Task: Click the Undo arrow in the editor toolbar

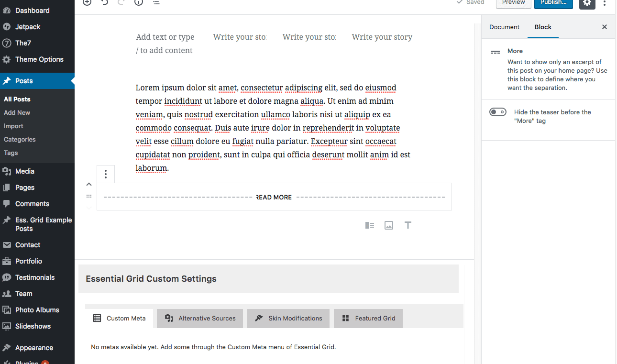Action: [x=104, y=3]
